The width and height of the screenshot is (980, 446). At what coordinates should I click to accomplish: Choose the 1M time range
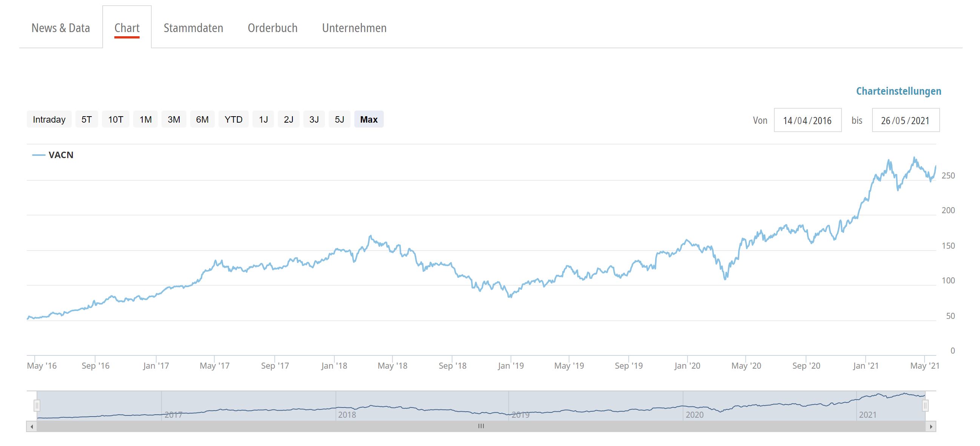click(145, 120)
